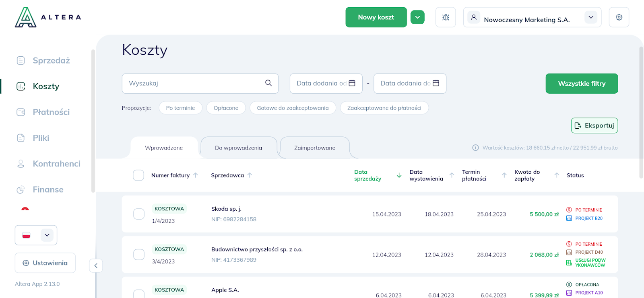Switch to Zaimportowane tab
The width and height of the screenshot is (644, 298).
[315, 148]
